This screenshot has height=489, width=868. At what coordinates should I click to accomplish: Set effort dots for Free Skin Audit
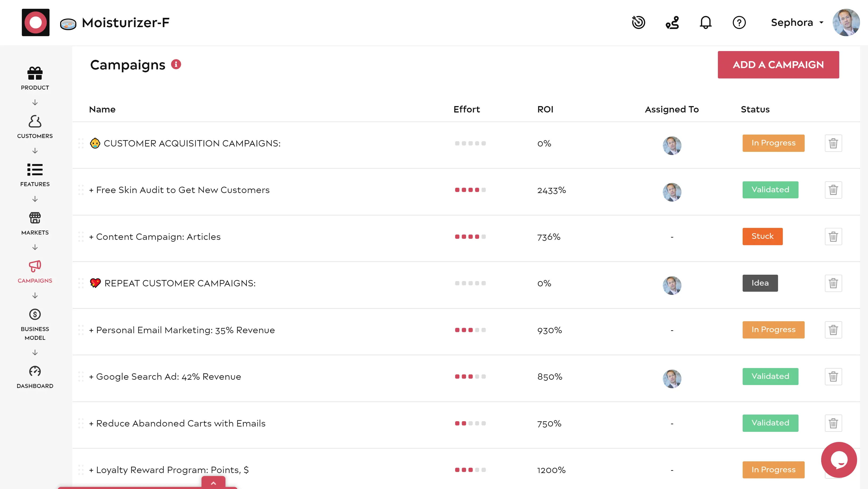(470, 190)
